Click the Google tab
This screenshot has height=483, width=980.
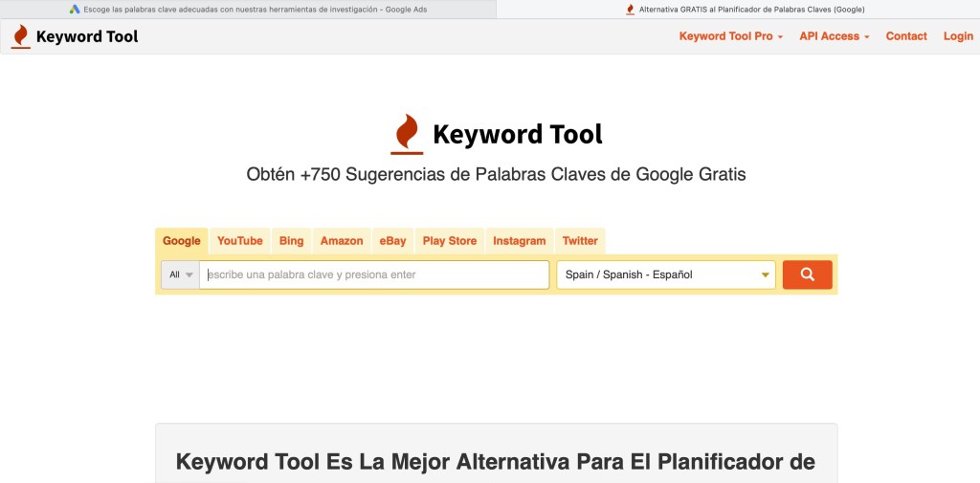(x=182, y=241)
